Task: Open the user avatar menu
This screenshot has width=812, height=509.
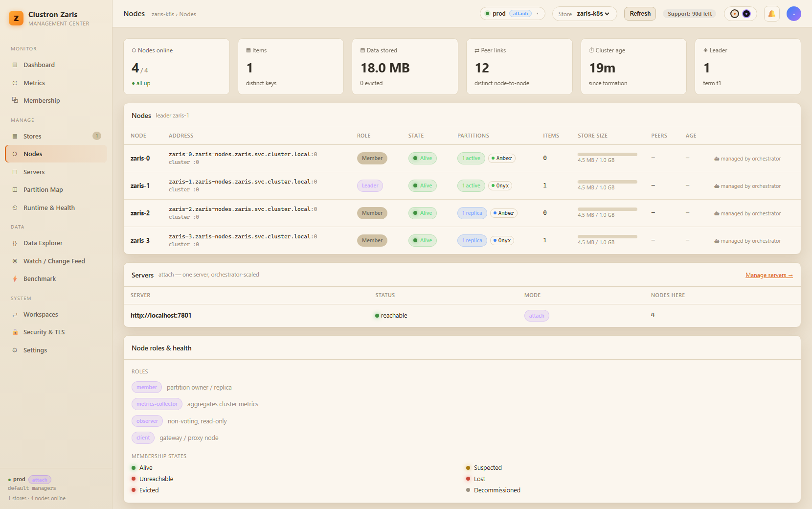Action: coord(794,14)
